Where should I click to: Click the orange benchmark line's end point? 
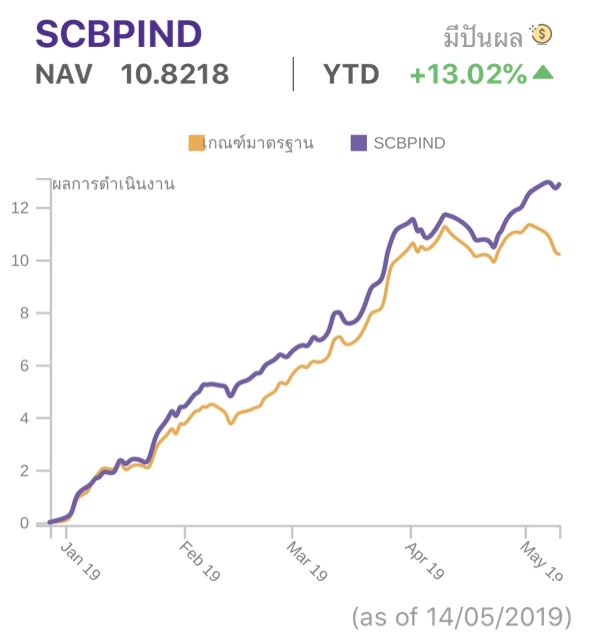559,254
